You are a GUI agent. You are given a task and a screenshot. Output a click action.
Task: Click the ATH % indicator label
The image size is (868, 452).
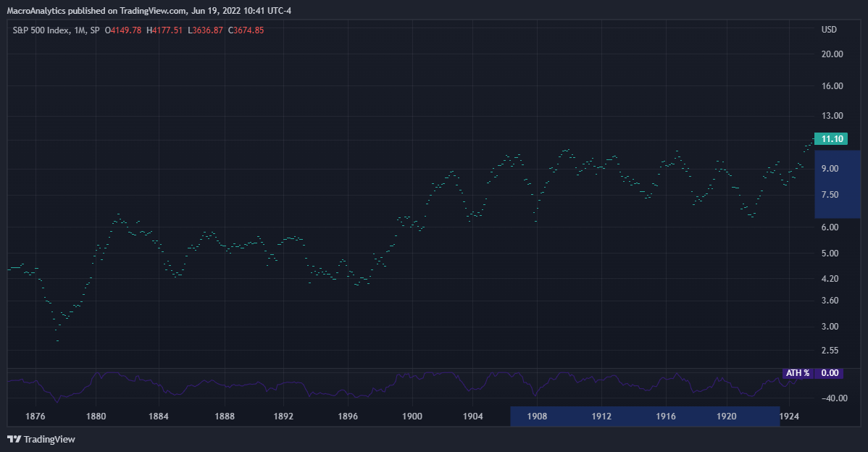coord(798,373)
